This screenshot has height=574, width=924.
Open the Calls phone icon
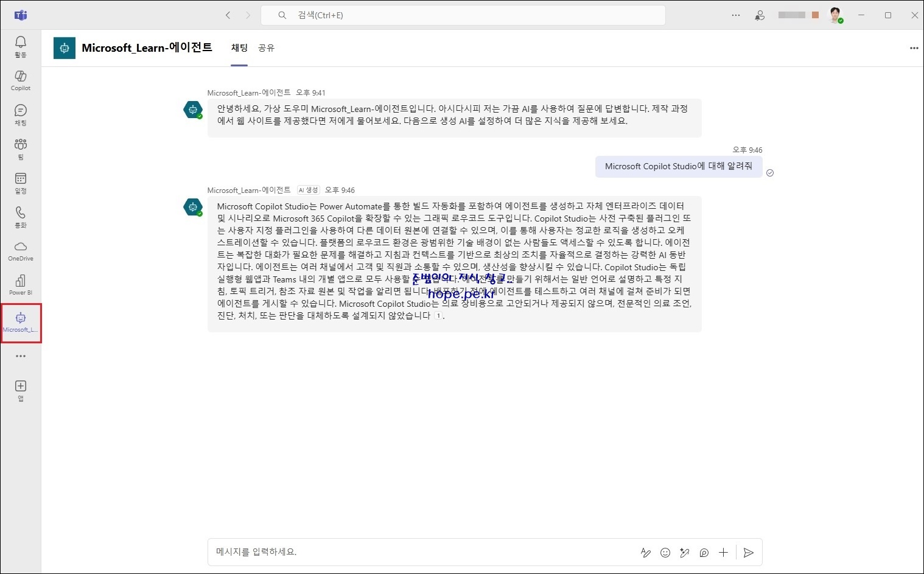click(21, 217)
